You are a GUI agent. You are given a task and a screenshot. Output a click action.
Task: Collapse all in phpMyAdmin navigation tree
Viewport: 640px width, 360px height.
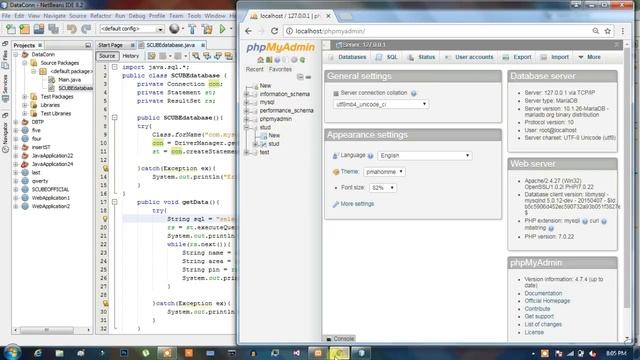click(300, 77)
